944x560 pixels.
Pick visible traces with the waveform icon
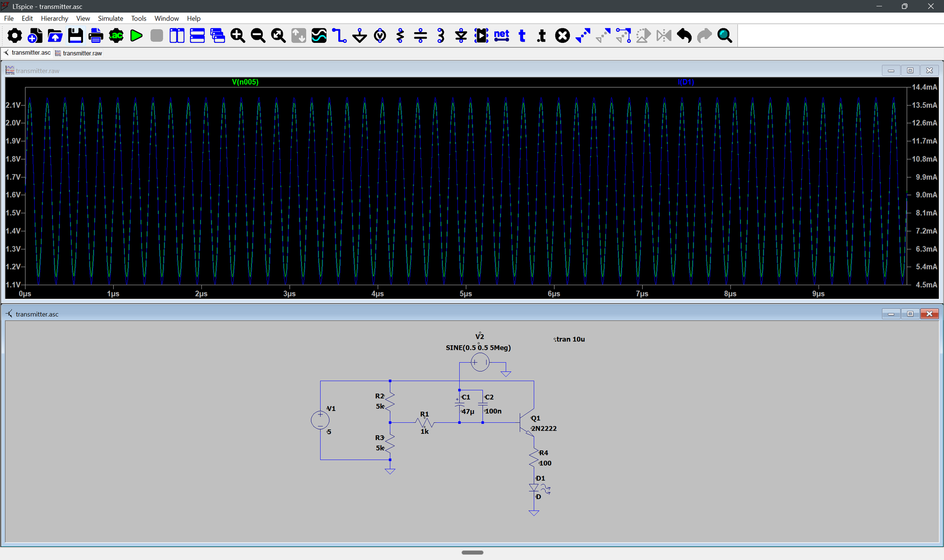click(x=319, y=36)
